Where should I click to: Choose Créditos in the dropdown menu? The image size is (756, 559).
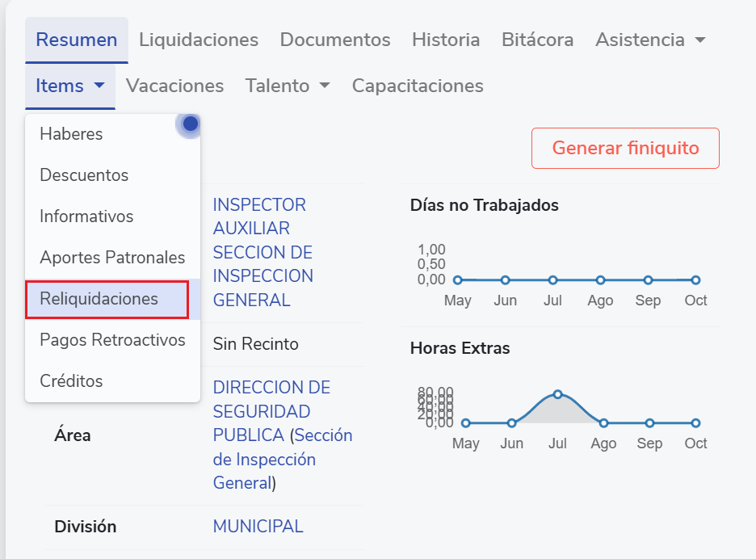pos(71,381)
